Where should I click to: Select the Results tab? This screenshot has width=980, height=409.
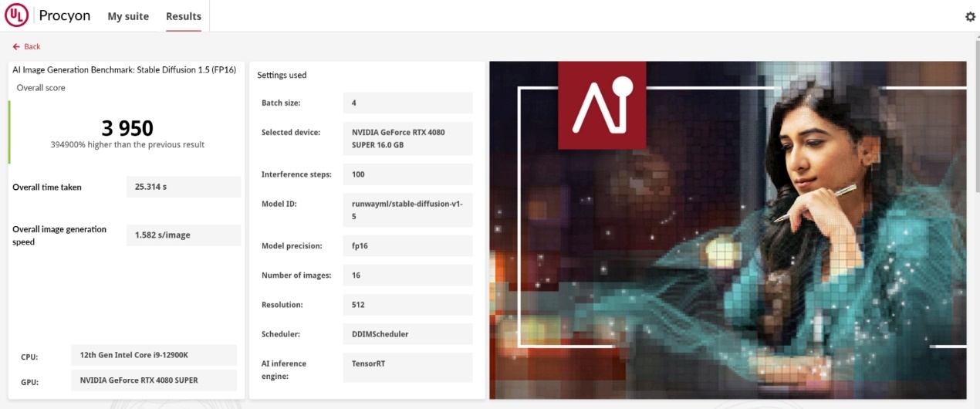[184, 16]
